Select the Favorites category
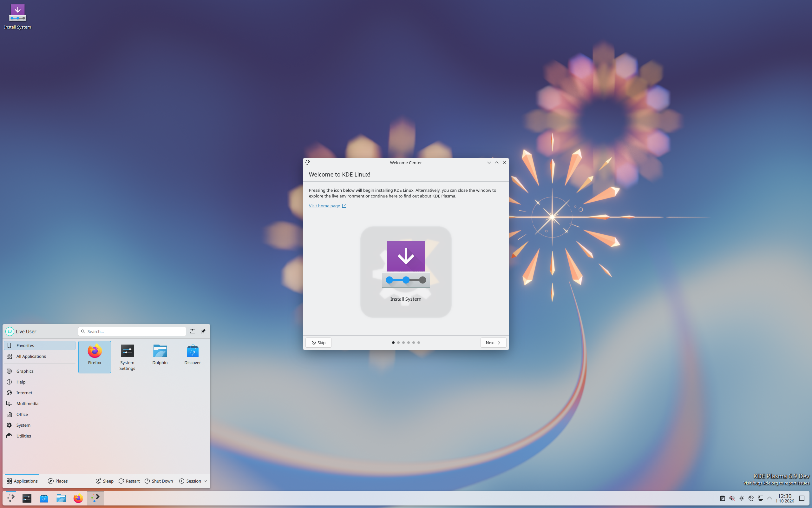The height and width of the screenshot is (508, 812). pyautogui.click(x=40, y=345)
